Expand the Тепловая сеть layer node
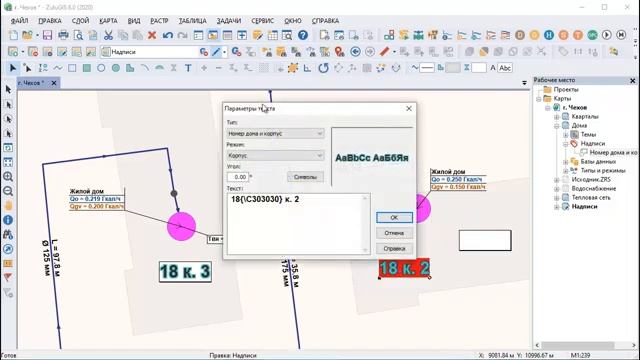The image size is (640, 360). point(557,198)
